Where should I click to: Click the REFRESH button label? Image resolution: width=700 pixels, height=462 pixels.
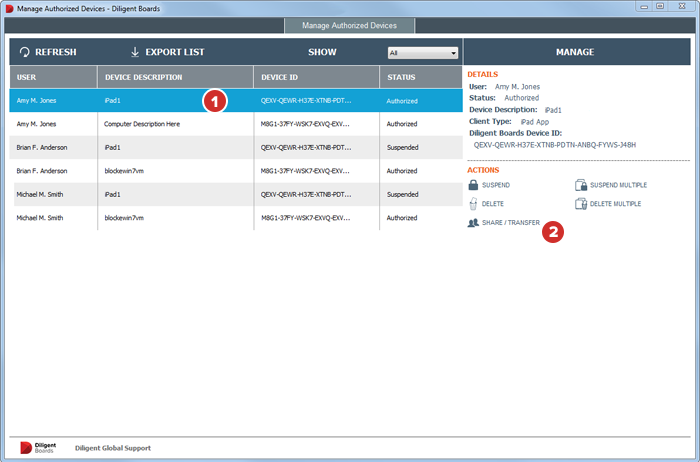click(56, 52)
